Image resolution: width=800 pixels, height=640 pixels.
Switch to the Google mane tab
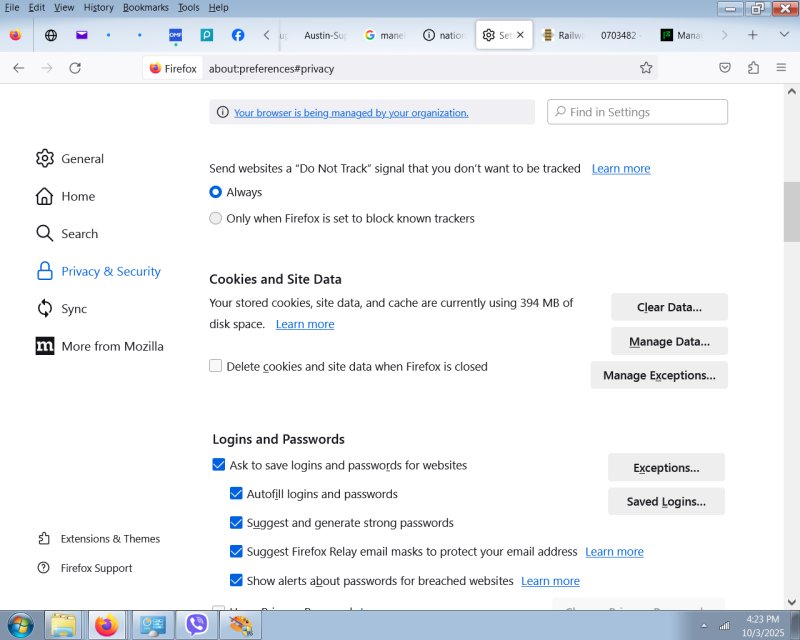click(384, 35)
